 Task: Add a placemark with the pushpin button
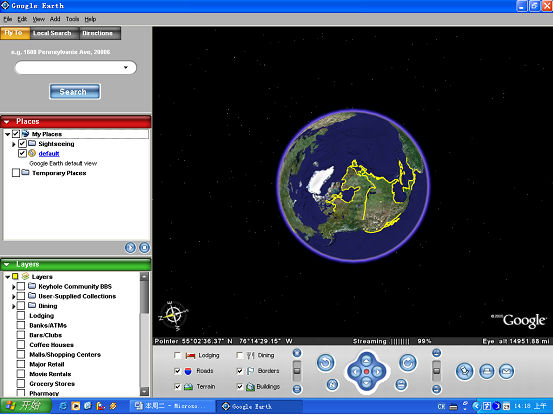click(x=464, y=371)
